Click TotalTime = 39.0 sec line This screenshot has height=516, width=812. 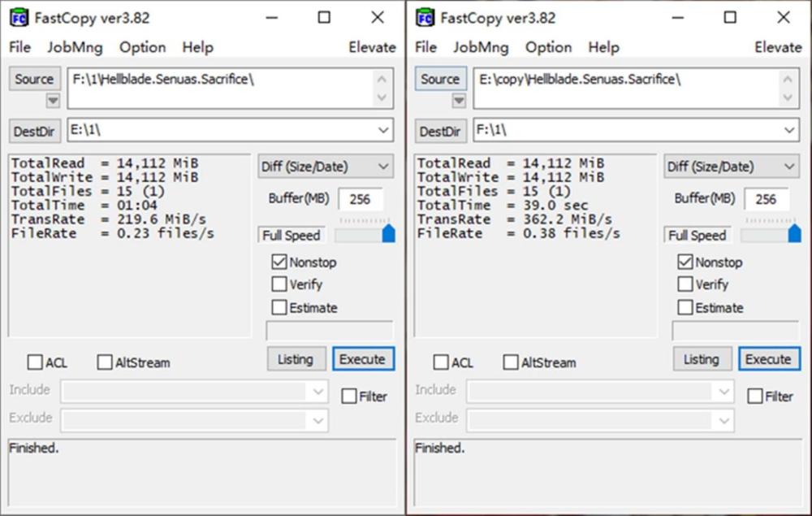(503, 205)
